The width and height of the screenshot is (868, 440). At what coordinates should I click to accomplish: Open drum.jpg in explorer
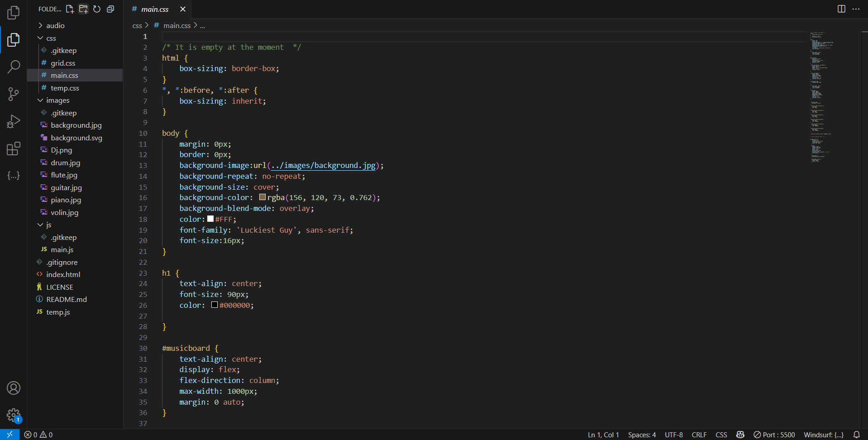click(75, 163)
